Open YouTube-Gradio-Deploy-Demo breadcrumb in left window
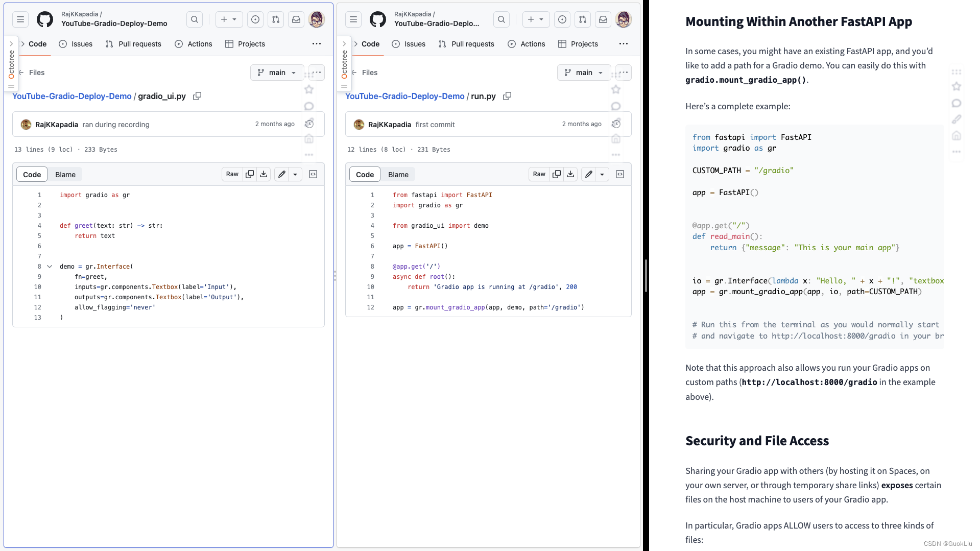Viewport: 980px width, 551px height. (x=72, y=96)
